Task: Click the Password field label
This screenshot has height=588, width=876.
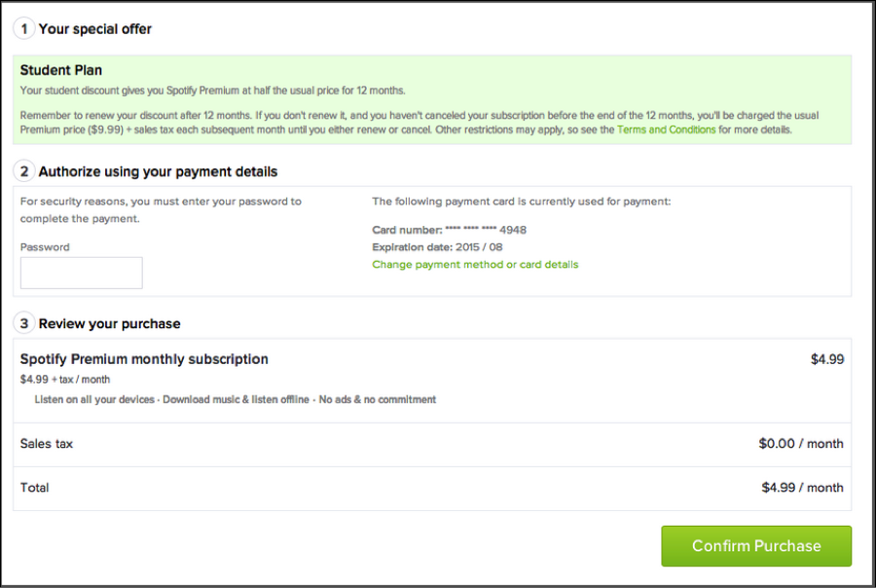Action: 45,247
